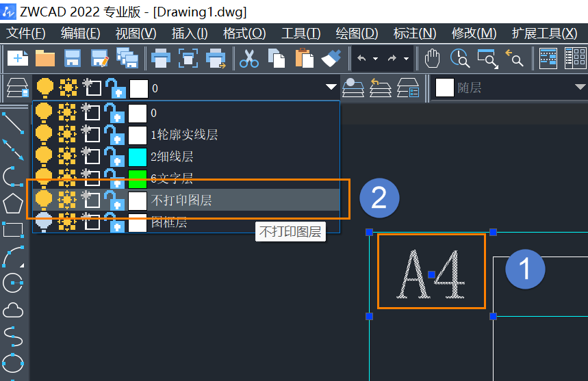Screen dimensions: 588x381
Task: Click the Redo arrow
Action: [392, 58]
